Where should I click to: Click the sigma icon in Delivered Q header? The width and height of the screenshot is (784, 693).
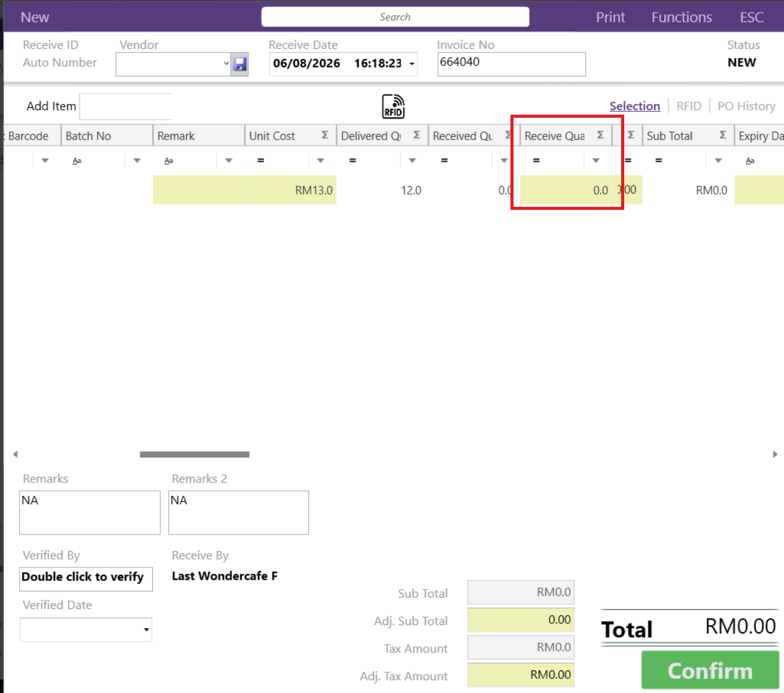(417, 135)
